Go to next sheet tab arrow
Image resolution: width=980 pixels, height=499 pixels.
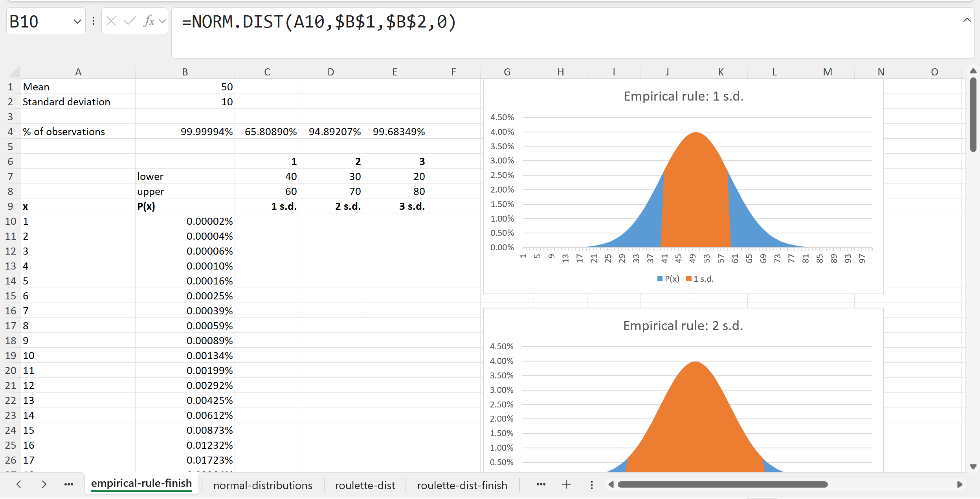coord(44,484)
